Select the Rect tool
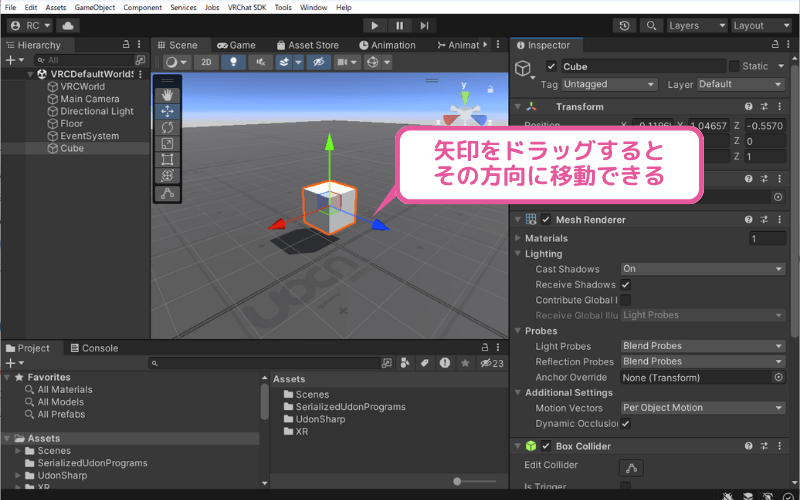This screenshot has height=500, width=800. tap(167, 159)
